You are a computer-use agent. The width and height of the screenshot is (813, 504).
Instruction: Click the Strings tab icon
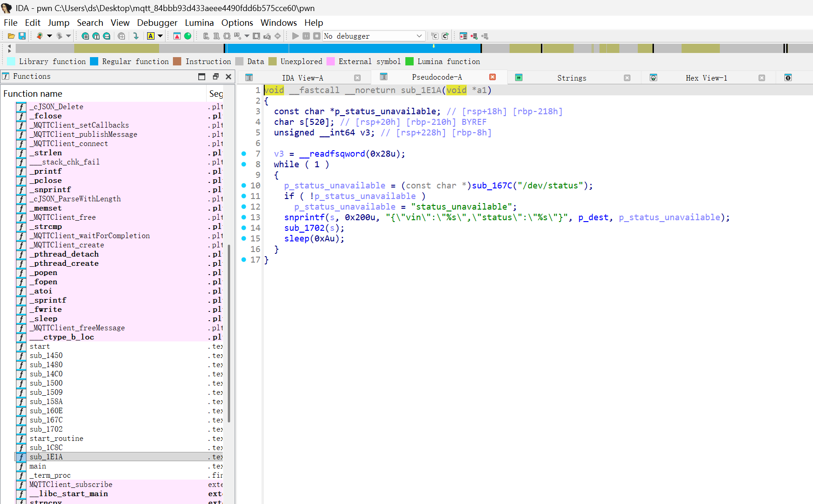click(x=519, y=78)
